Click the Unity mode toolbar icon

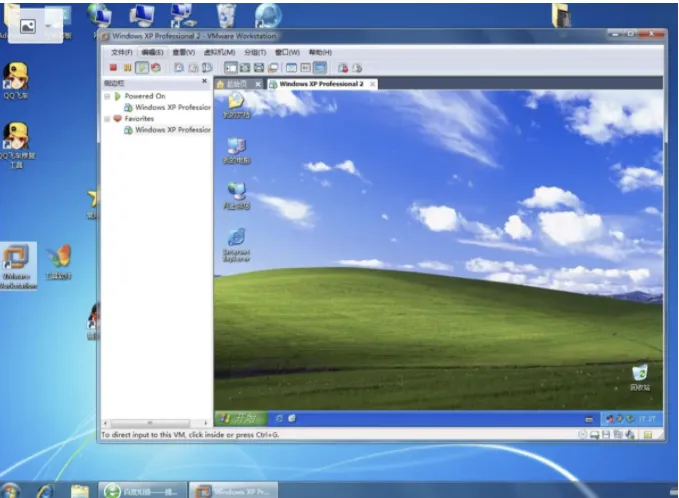pos(273,68)
